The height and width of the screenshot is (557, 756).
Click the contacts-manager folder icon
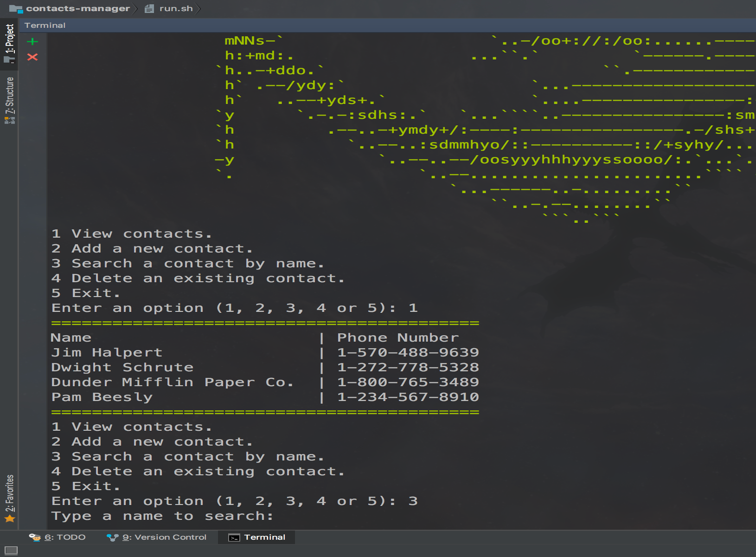point(16,8)
